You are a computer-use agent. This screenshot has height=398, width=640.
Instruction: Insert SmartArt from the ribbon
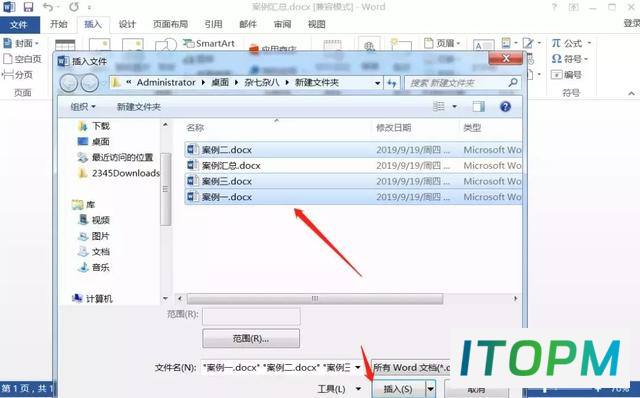coord(209,43)
